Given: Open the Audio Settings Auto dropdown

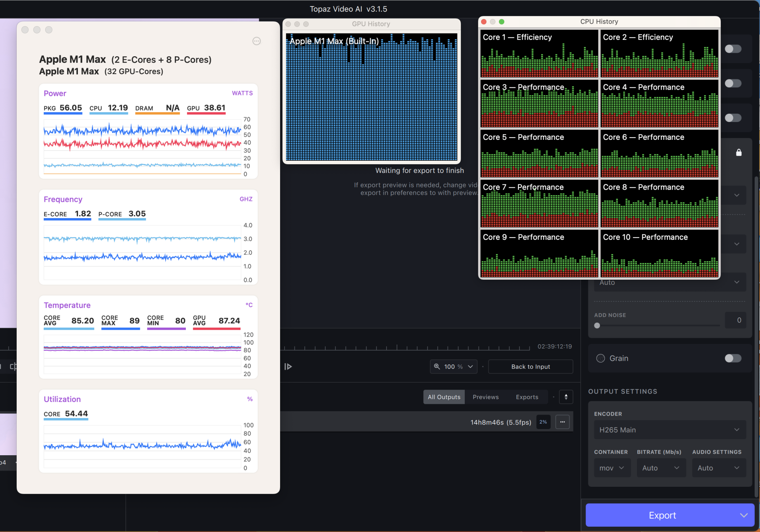Looking at the screenshot, I should pyautogui.click(x=718, y=468).
